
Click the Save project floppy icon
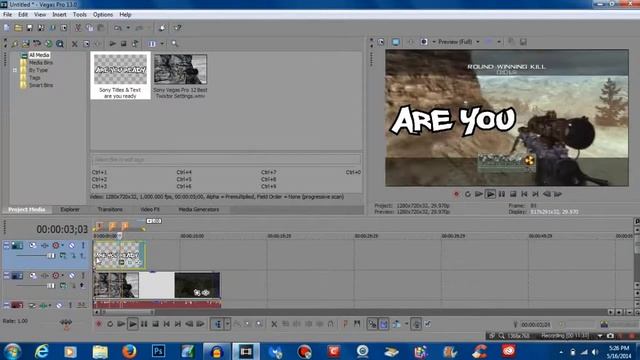coord(29,28)
